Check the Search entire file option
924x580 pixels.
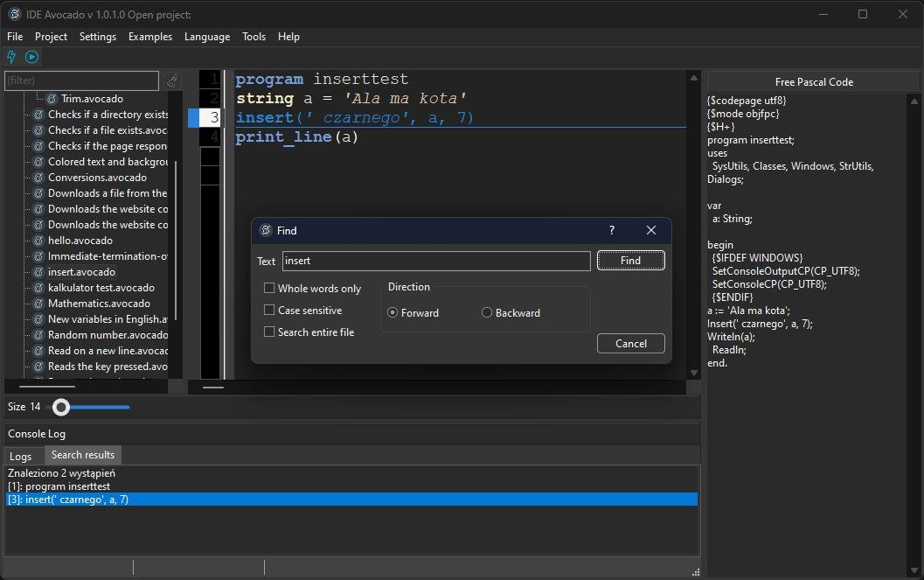[x=269, y=332]
